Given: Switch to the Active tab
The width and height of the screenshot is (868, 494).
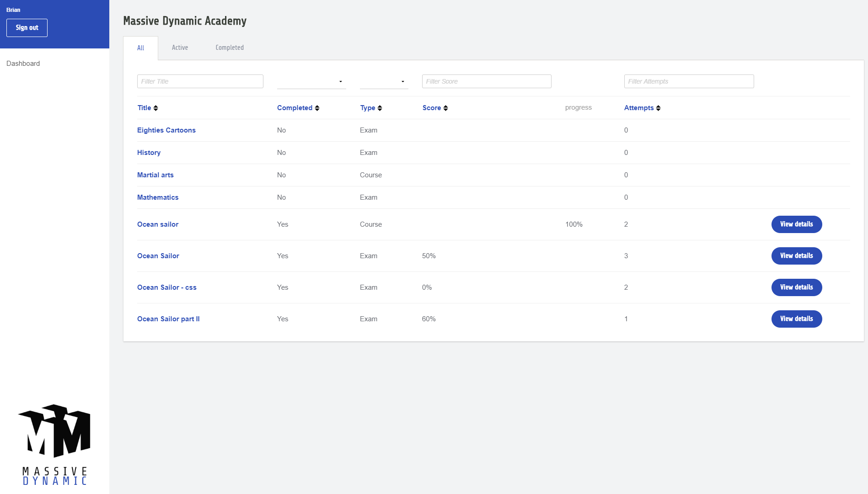Looking at the screenshot, I should tap(180, 48).
